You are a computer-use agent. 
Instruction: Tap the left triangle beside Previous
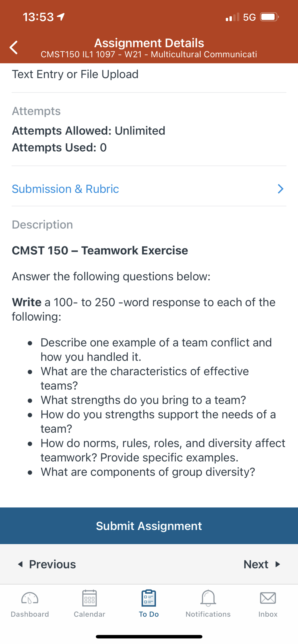pyautogui.click(x=20, y=564)
